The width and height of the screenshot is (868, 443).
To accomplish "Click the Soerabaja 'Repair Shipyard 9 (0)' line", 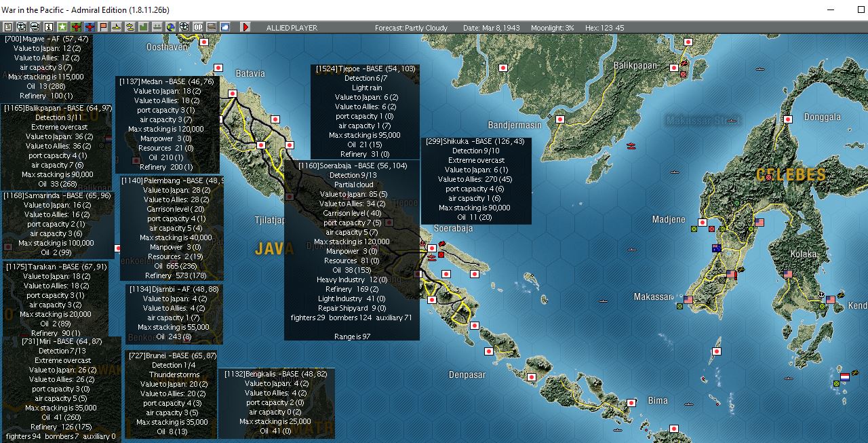I will (352, 308).
